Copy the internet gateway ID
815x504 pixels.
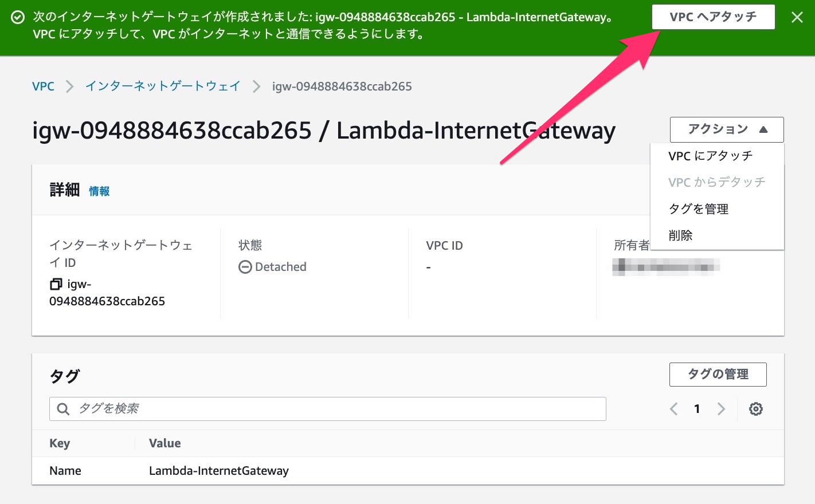click(56, 283)
